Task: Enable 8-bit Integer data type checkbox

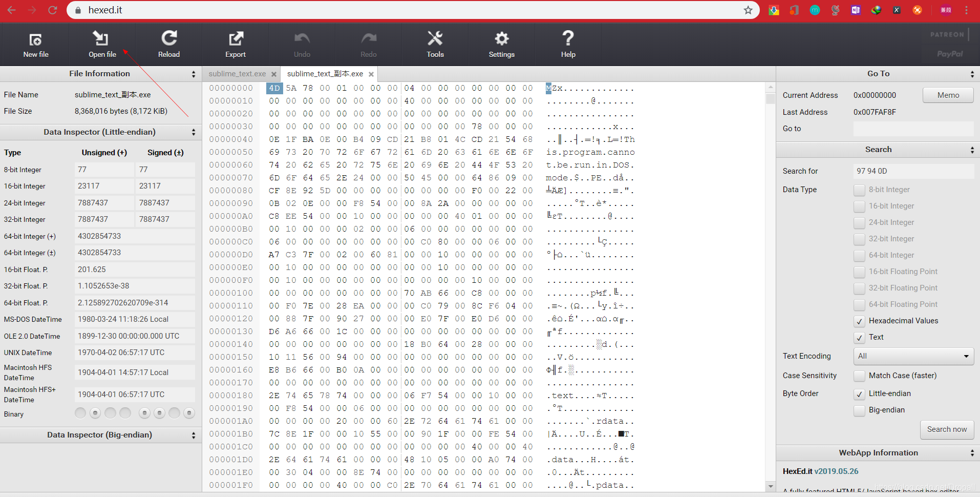Action: [x=860, y=190]
